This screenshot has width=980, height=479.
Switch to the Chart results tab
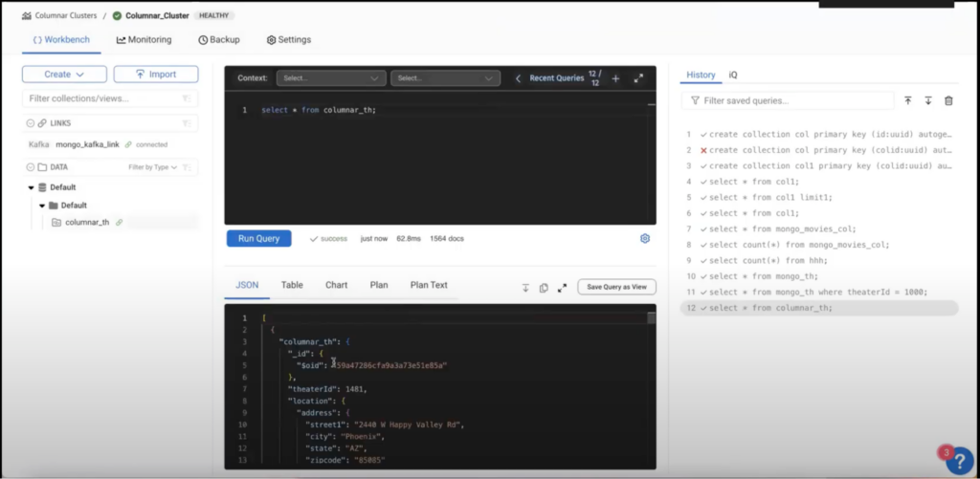336,285
